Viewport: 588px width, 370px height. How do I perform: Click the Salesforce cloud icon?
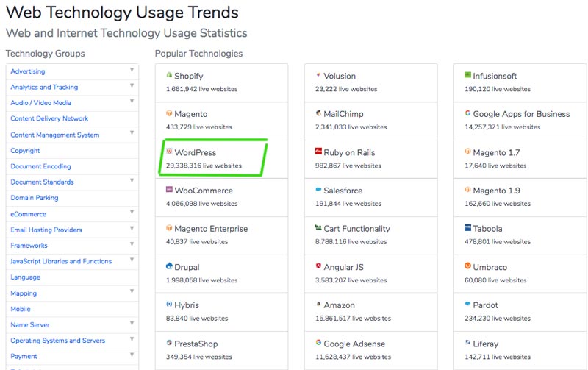click(318, 190)
